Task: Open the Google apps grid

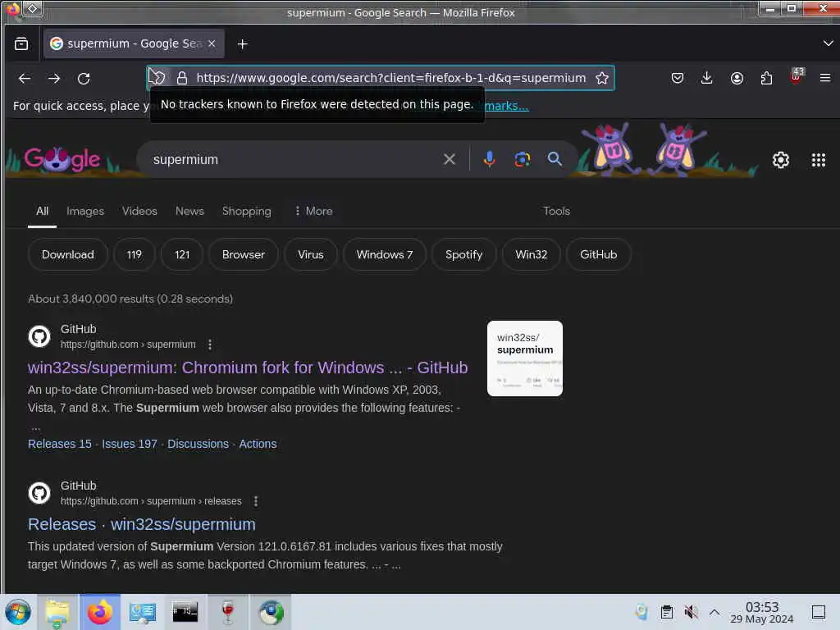Action: coord(818,160)
